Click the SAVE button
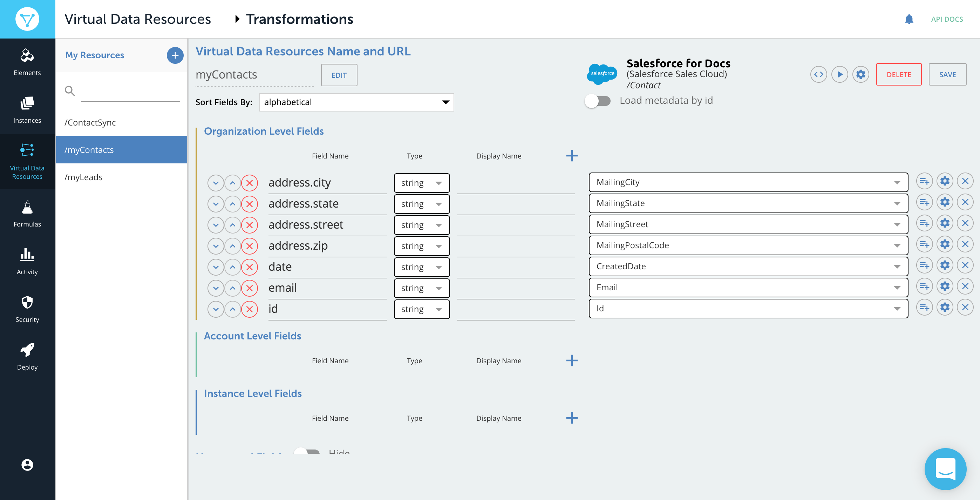980x500 pixels. point(947,75)
